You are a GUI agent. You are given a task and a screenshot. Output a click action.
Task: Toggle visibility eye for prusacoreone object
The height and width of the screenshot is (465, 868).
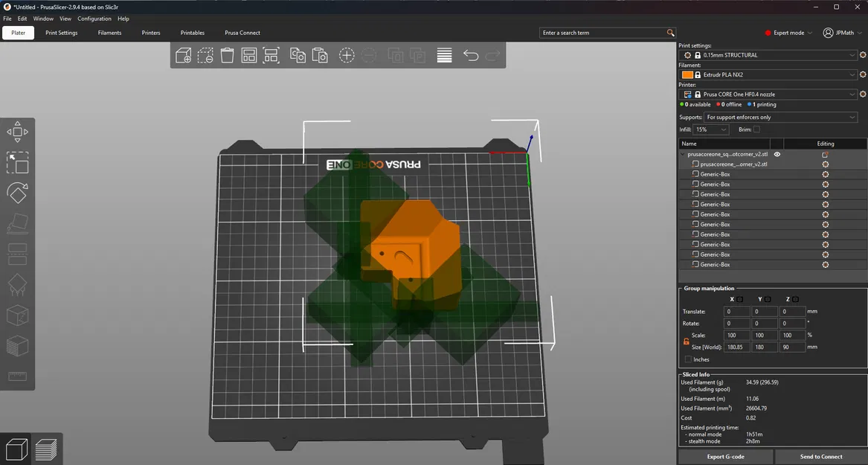(x=777, y=155)
